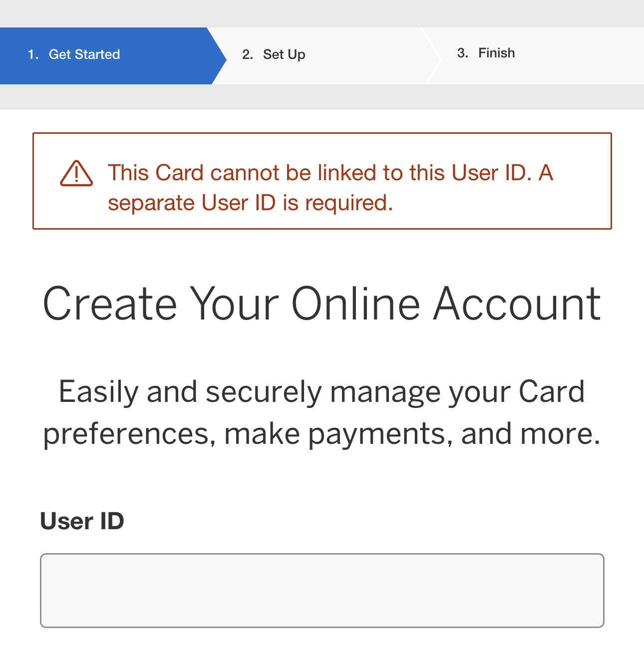
Task: Click the 'Easily and securely manage' line
Action: 322,391
